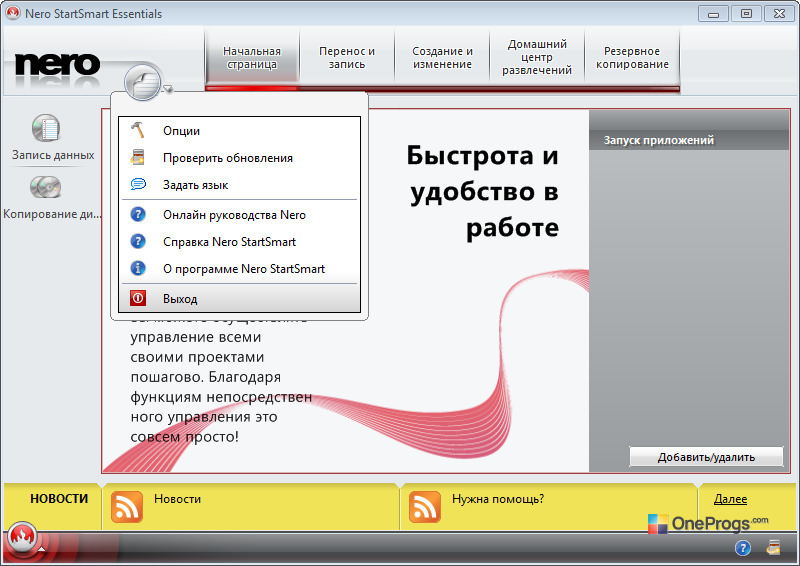This screenshot has height=566, width=800.
Task: Switch to Начальная страница tab
Action: pyautogui.click(x=252, y=58)
